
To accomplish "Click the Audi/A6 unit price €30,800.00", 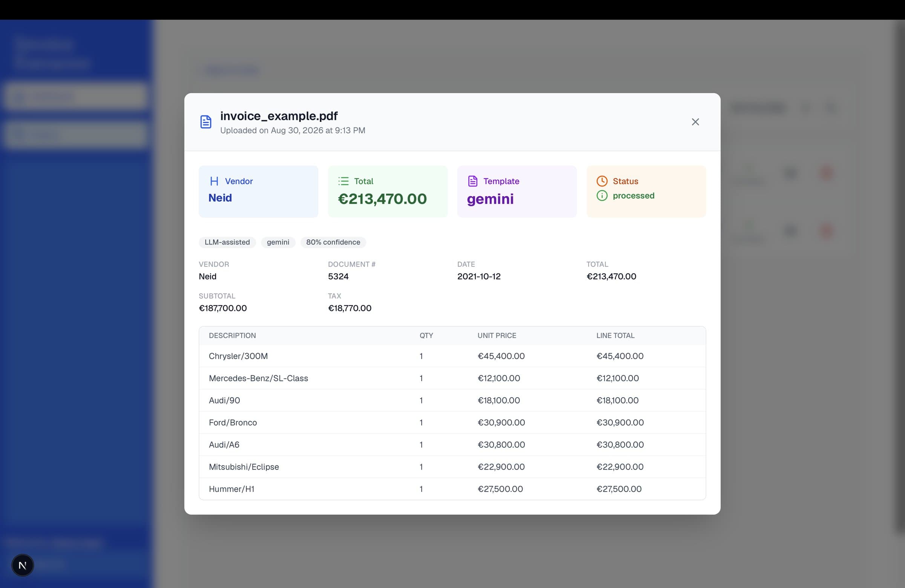I will tap(501, 445).
